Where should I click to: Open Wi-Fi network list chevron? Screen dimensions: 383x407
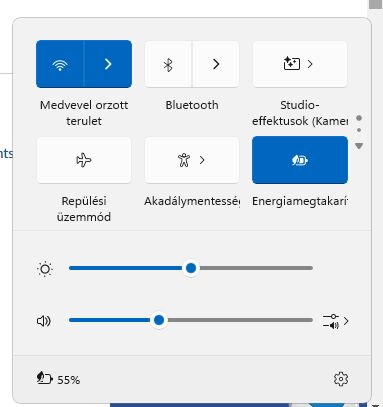pyautogui.click(x=108, y=64)
